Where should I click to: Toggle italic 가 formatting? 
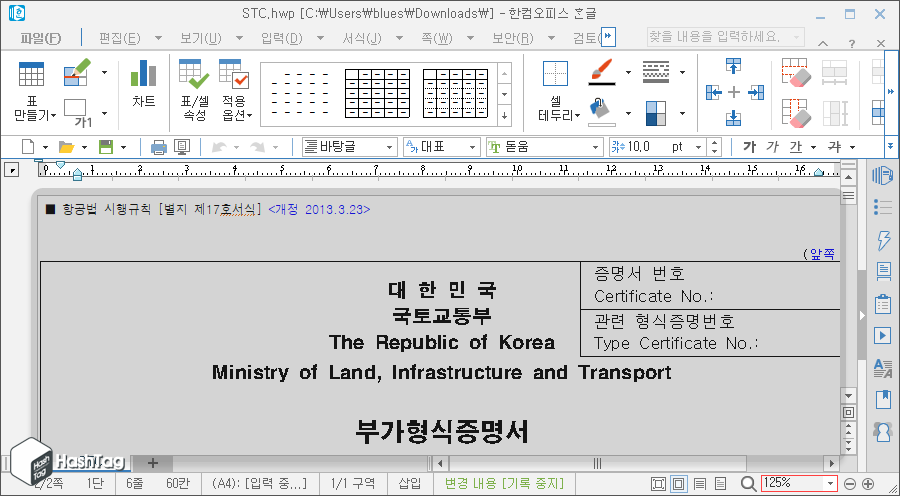click(773, 147)
